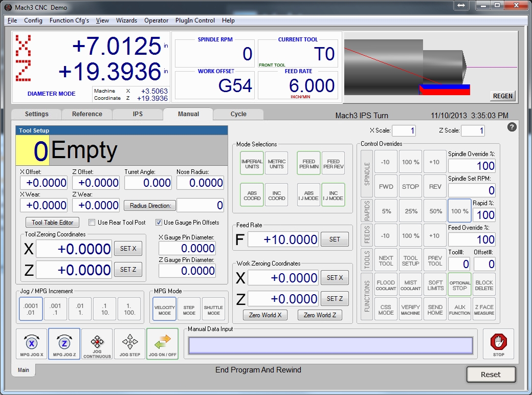532x395 pixels.
Task: Select FEED PER REV mode
Action: click(333, 164)
